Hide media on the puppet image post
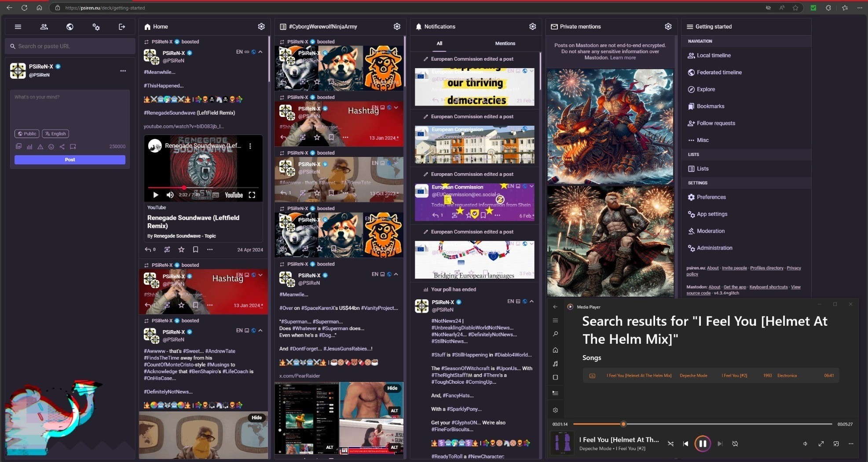868x462 pixels. pyautogui.click(x=257, y=418)
